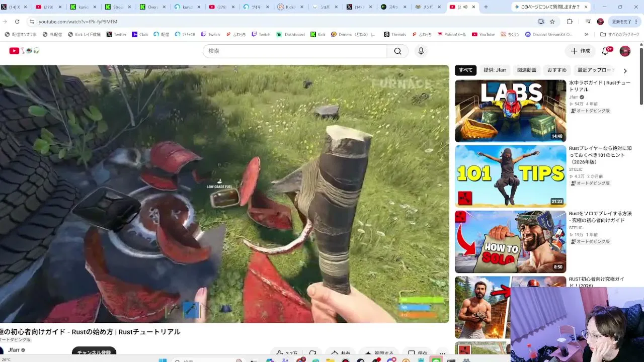The height and width of the screenshot is (362, 644).
Task: Open the 101 TIPS video thumbnail
Action: [510, 176]
